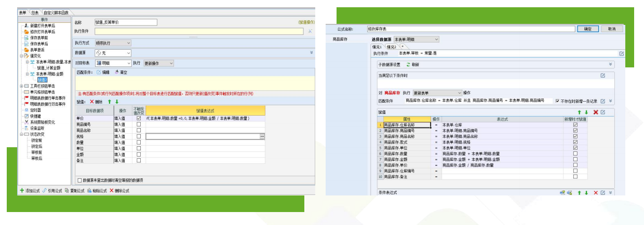Select 情况2 tab
This screenshot has width=644, height=225.
392,47
